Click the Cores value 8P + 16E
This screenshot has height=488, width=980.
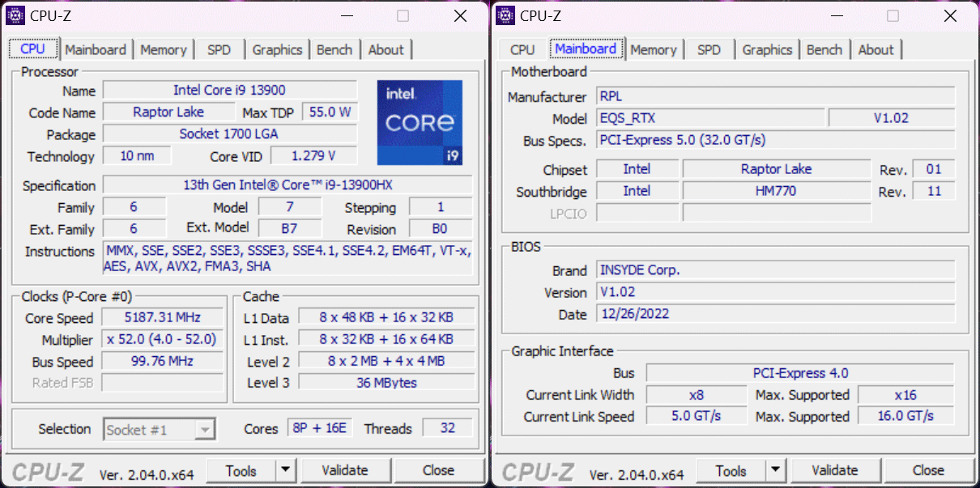click(x=320, y=429)
